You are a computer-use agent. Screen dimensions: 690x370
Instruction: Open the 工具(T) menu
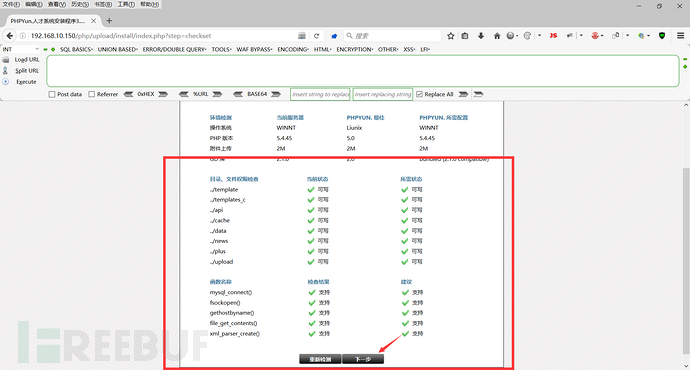click(x=126, y=4)
